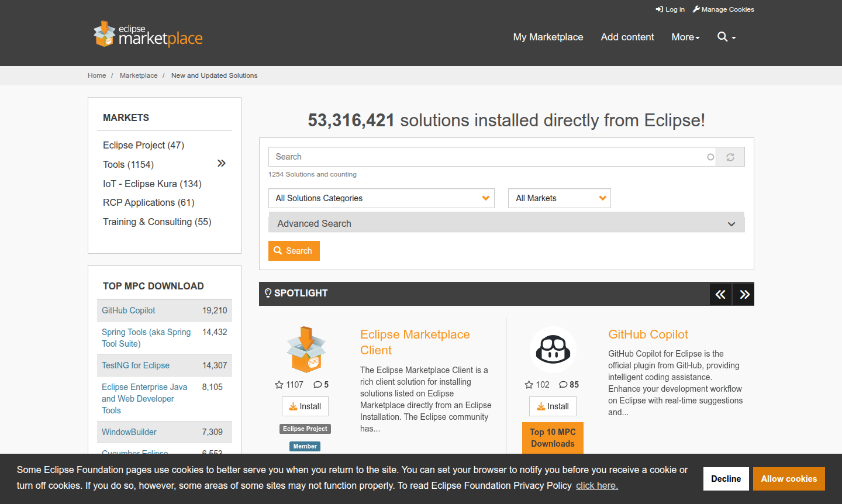Open the All Solutions Categories dropdown
This screenshot has width=842, height=504.
[x=381, y=198]
